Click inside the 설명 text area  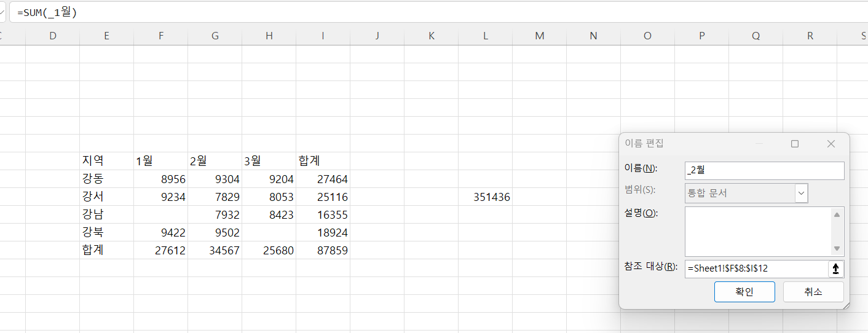pyautogui.click(x=758, y=232)
